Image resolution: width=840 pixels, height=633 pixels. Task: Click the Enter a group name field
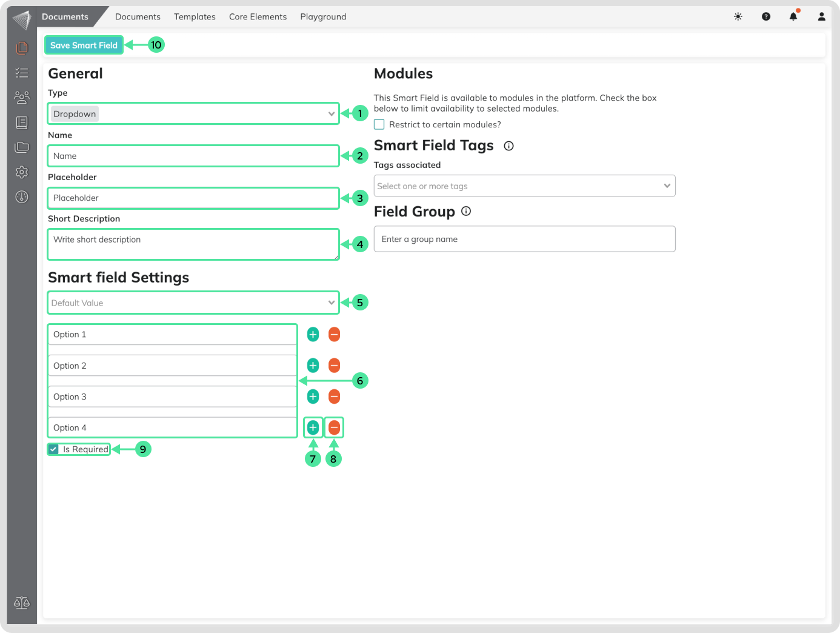click(x=524, y=239)
